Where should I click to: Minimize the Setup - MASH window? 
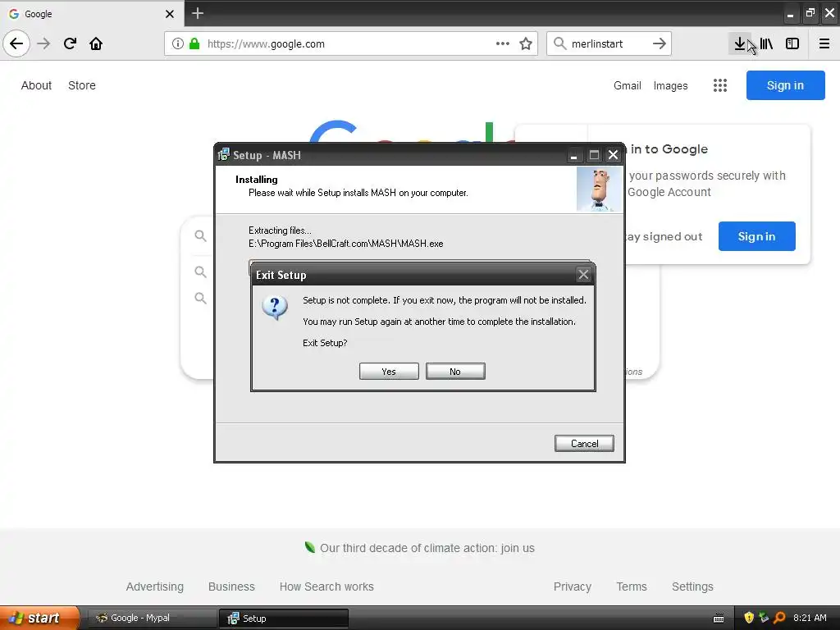573,155
